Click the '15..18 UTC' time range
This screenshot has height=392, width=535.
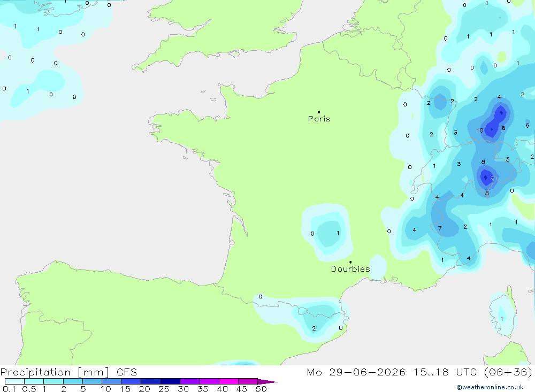click(x=445, y=372)
